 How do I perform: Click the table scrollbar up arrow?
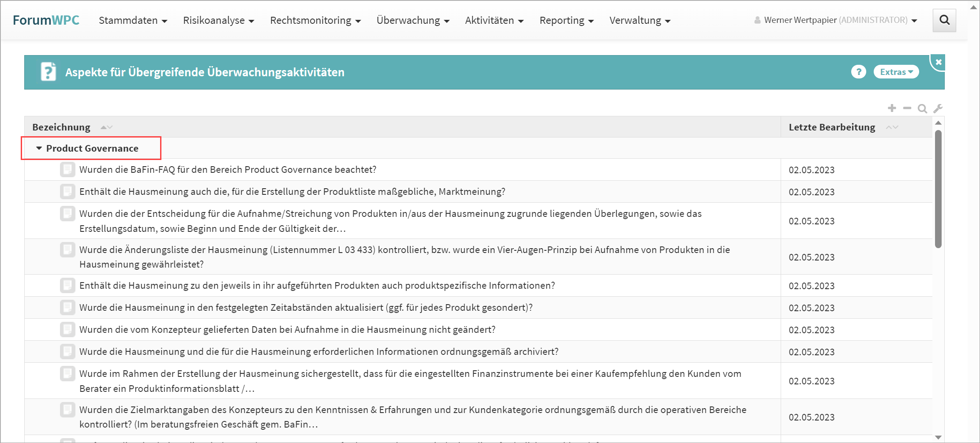click(x=938, y=123)
